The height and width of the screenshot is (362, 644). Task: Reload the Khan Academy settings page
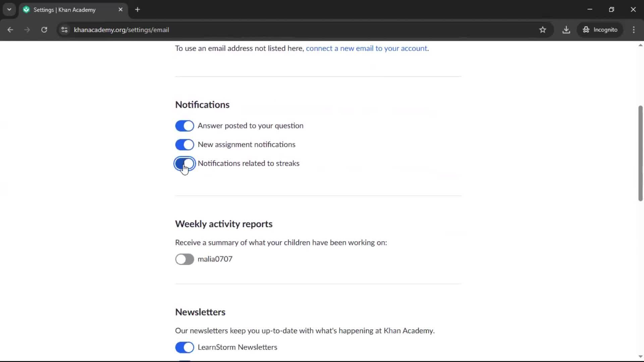tap(44, 30)
